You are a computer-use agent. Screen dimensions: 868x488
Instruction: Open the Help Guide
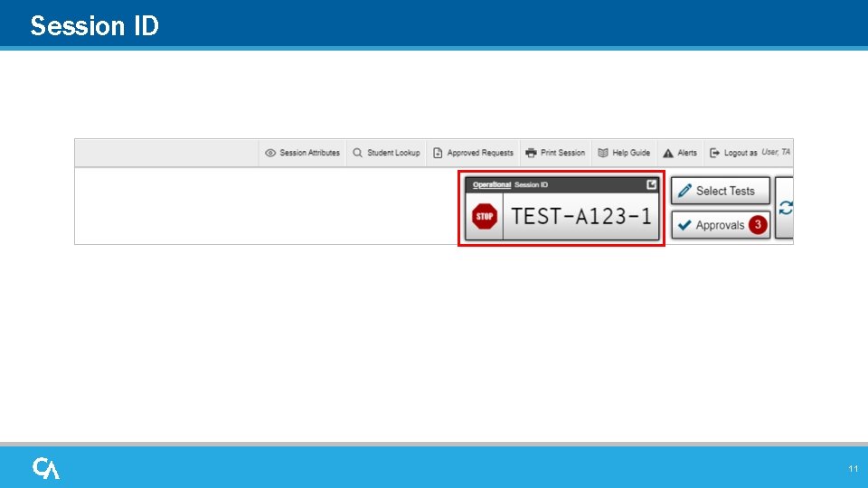click(624, 153)
